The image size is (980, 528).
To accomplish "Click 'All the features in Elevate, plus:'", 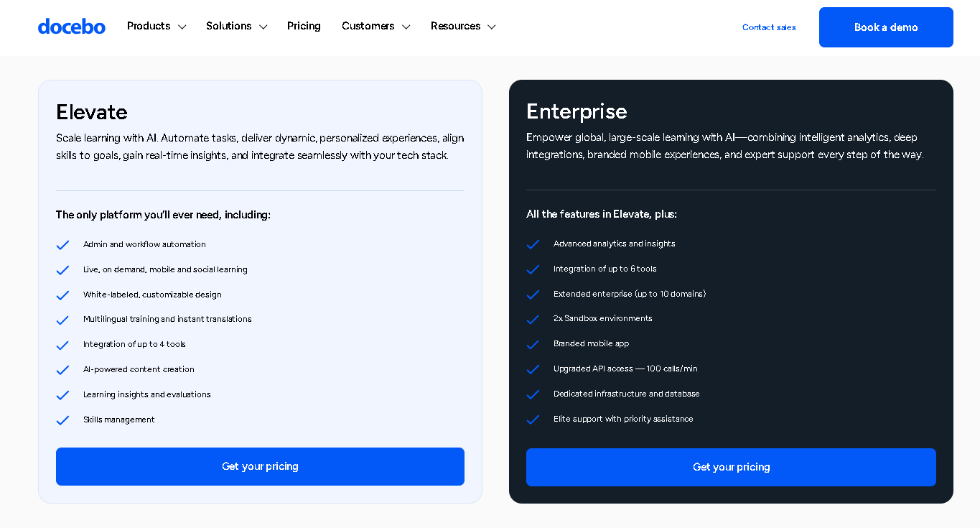I will tap(602, 214).
